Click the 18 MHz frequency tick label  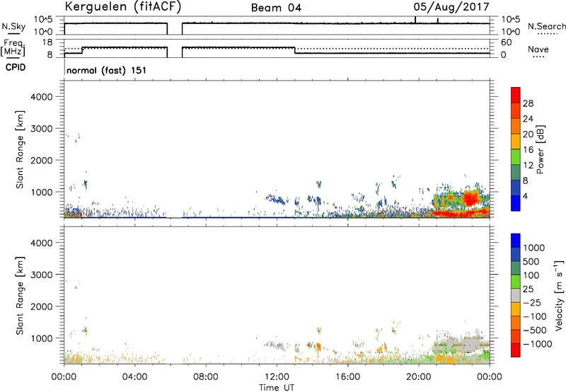click(47, 42)
